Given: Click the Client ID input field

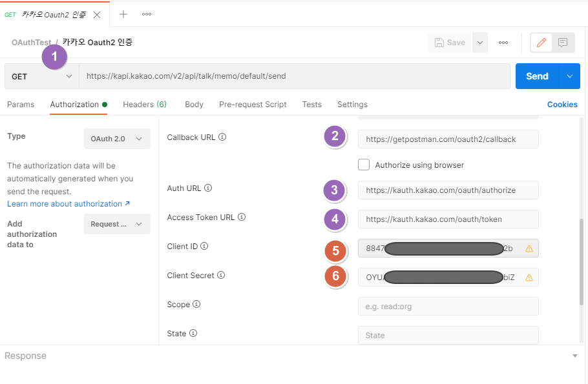Looking at the screenshot, I should 448,248.
